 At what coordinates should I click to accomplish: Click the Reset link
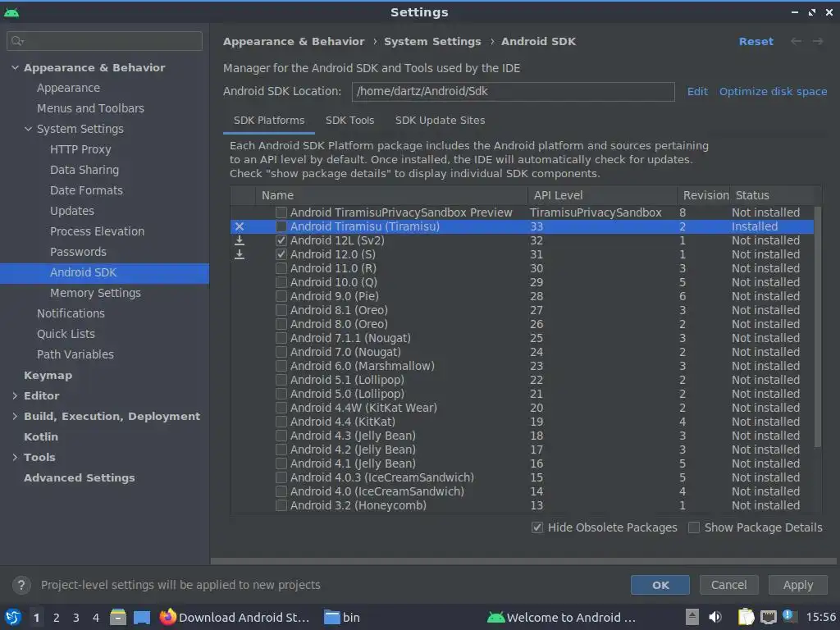[x=756, y=41]
